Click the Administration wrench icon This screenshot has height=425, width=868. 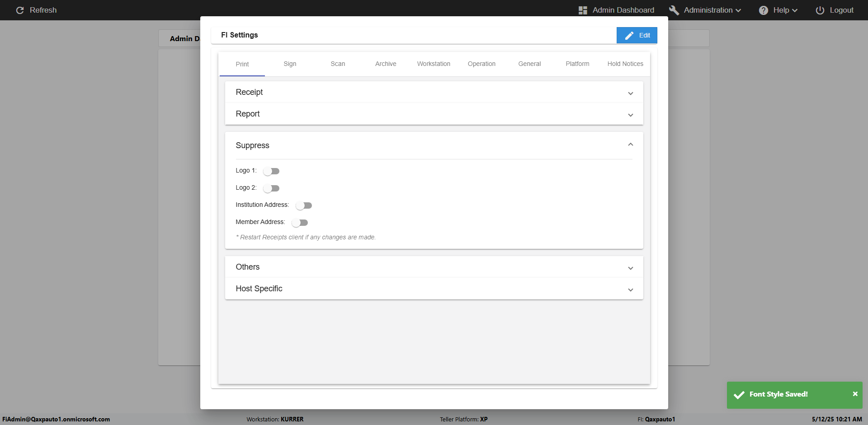[674, 10]
